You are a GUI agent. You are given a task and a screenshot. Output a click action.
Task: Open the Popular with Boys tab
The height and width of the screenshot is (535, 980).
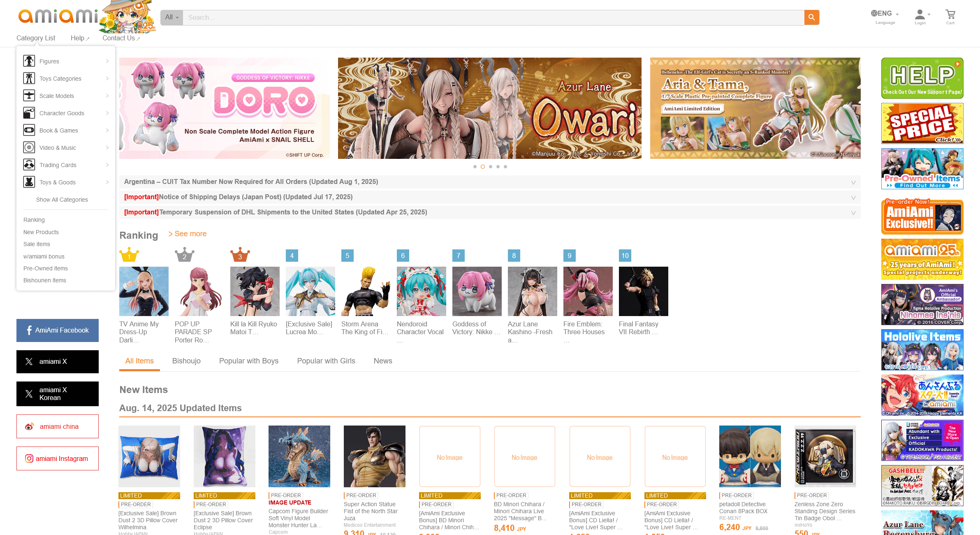click(x=249, y=361)
